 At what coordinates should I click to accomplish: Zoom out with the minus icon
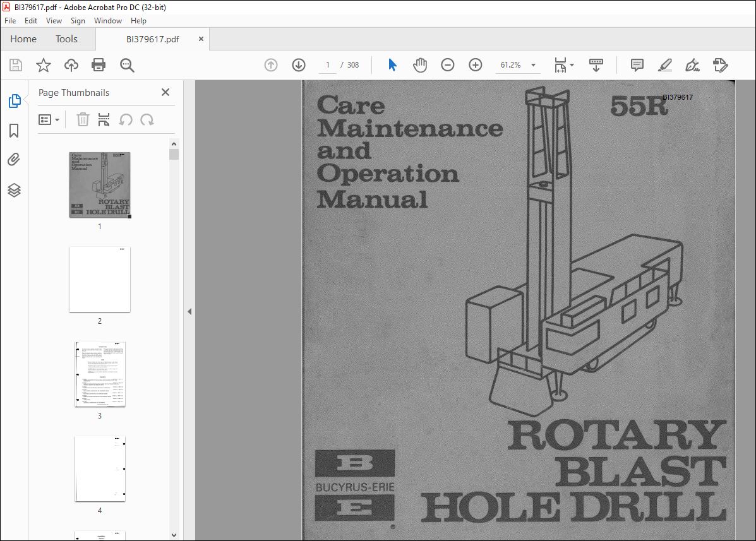pos(447,65)
